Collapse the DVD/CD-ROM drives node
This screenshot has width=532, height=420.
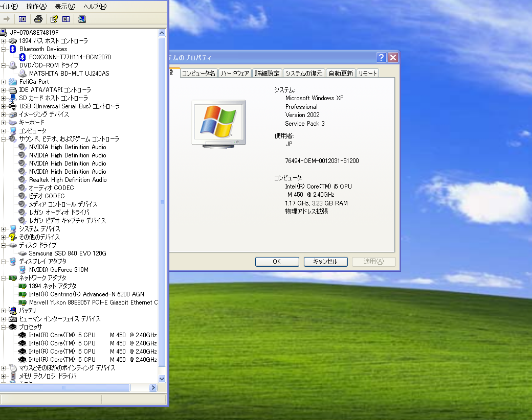(4, 65)
